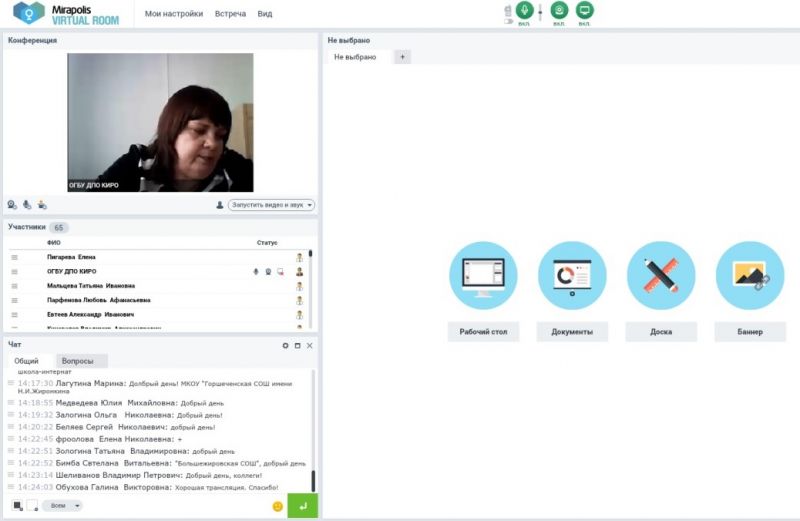Image resolution: width=800 pixels, height=521 pixels.
Task: Sort participants by the ФИО column header
Action: [54, 243]
